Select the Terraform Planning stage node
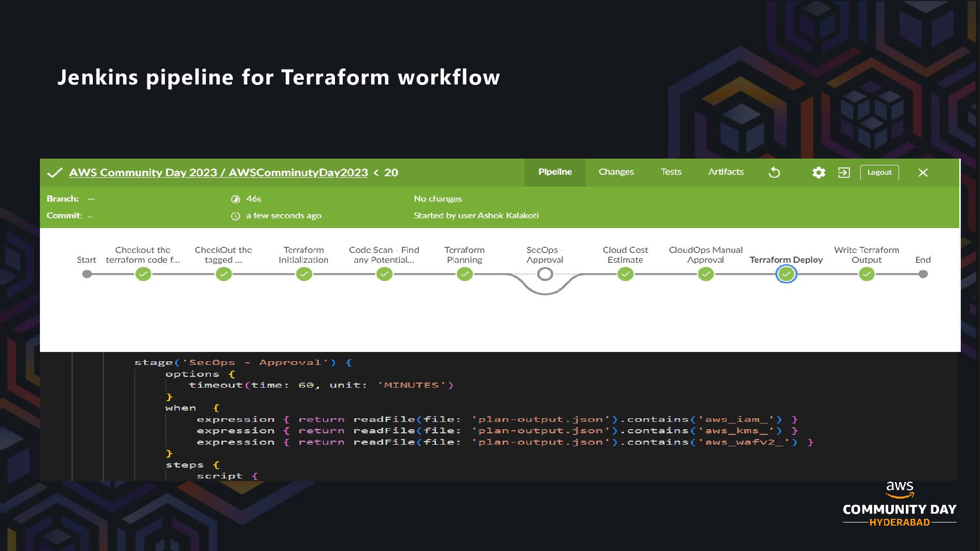This screenshot has height=551, width=980. tap(465, 274)
